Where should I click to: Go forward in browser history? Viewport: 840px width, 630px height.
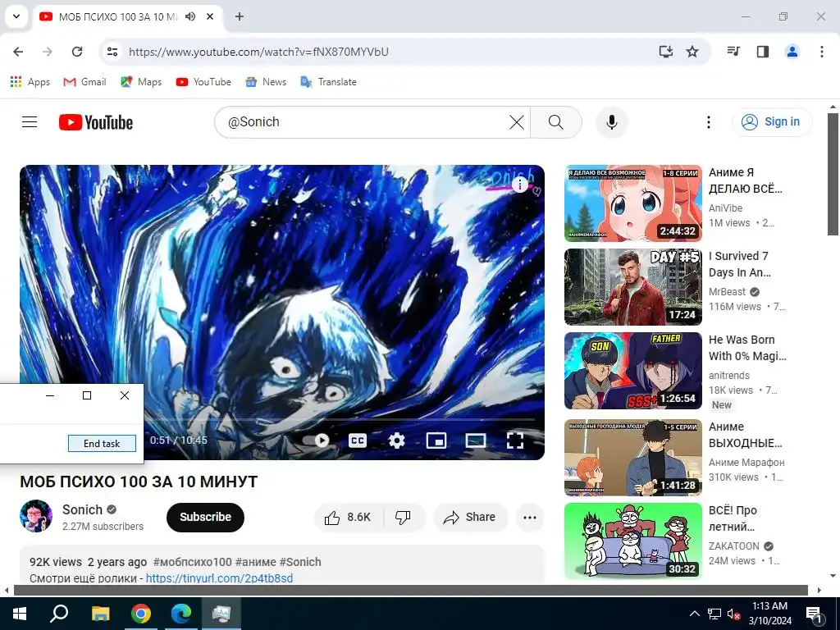coord(48,52)
